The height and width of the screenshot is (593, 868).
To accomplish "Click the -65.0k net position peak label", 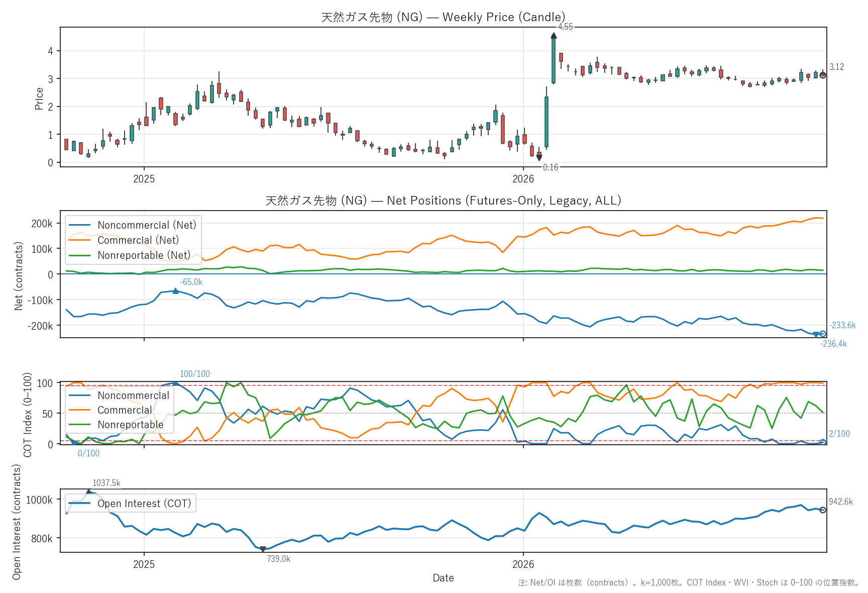I will click(x=191, y=282).
